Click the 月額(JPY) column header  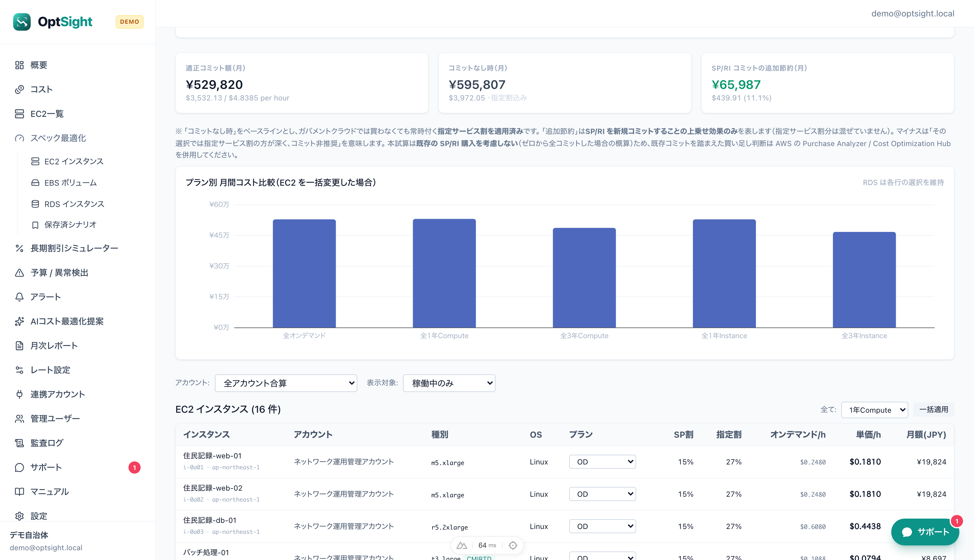pyautogui.click(x=926, y=435)
